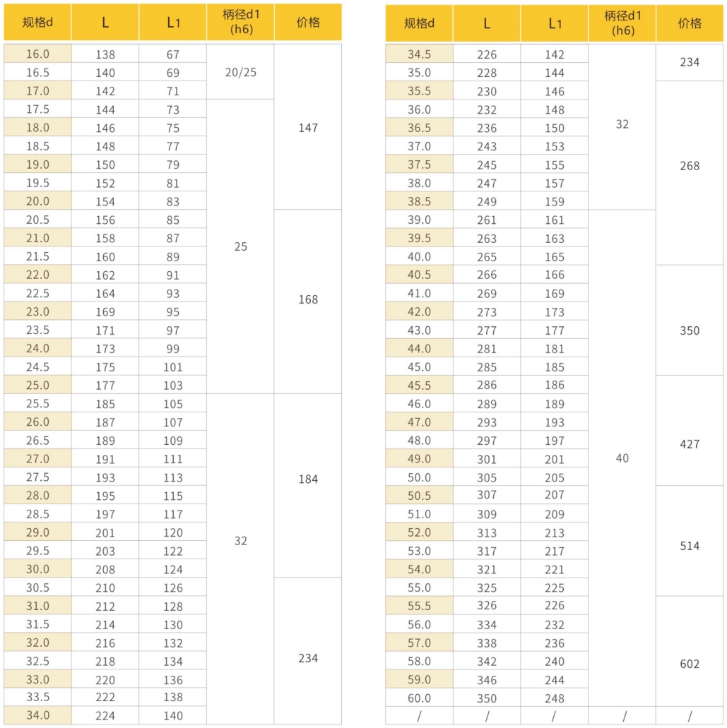Click the shank diameter cell showing 40
Image resolution: width=727 pixels, height=728 pixels.
(x=622, y=458)
